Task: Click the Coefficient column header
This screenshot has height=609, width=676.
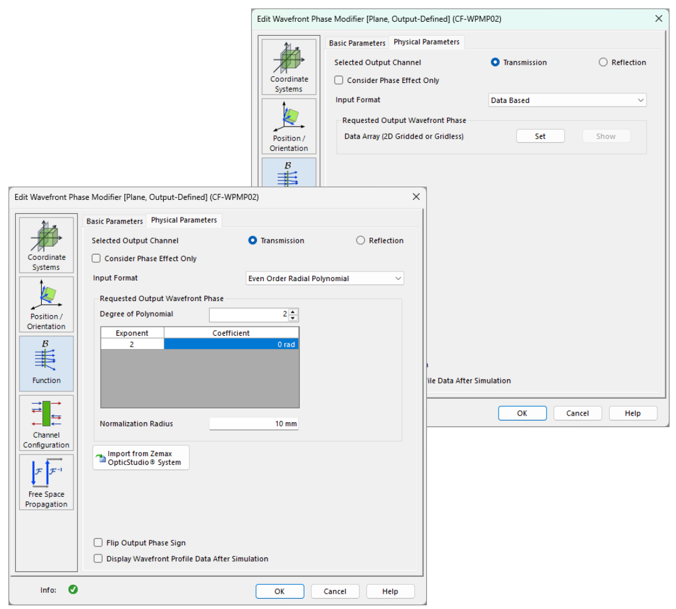Action: coord(231,333)
